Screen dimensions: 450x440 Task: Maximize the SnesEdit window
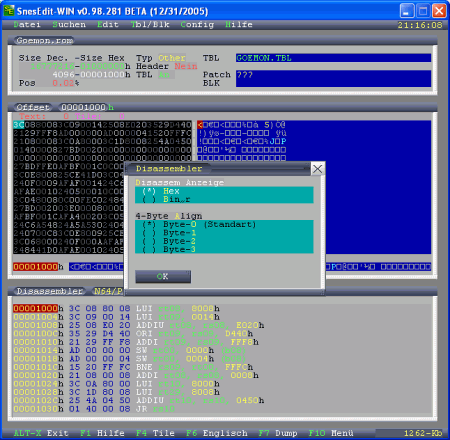423,11
